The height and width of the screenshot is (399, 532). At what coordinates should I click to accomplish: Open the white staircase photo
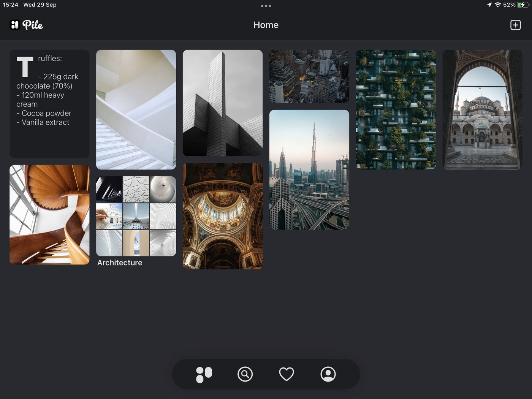point(136,109)
